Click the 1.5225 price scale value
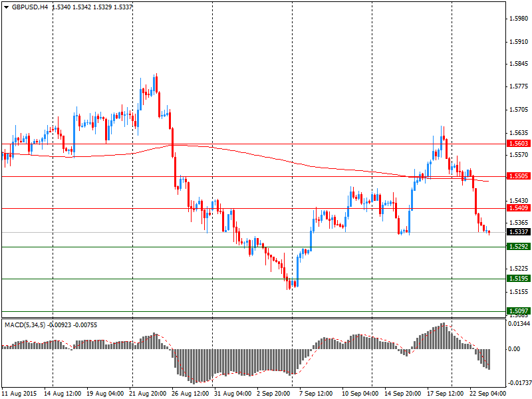The image size is (532, 399). point(519,269)
